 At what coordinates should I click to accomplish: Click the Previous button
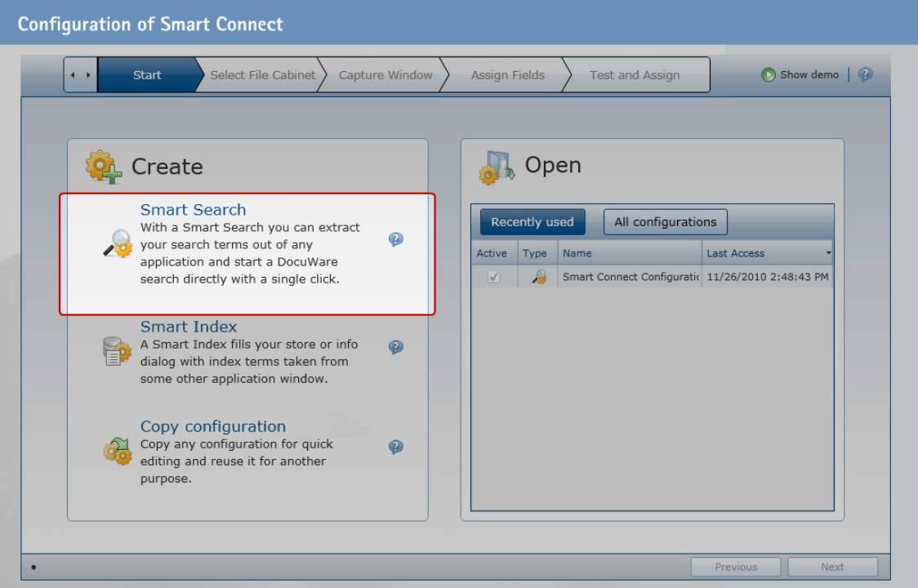[x=735, y=567]
